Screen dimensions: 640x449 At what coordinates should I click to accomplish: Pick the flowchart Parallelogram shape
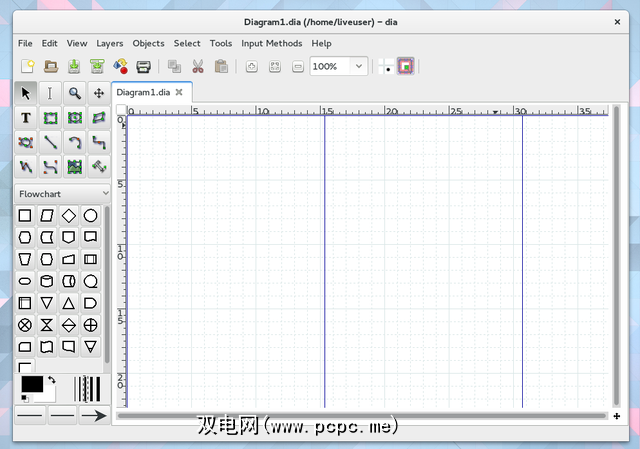click(x=47, y=216)
